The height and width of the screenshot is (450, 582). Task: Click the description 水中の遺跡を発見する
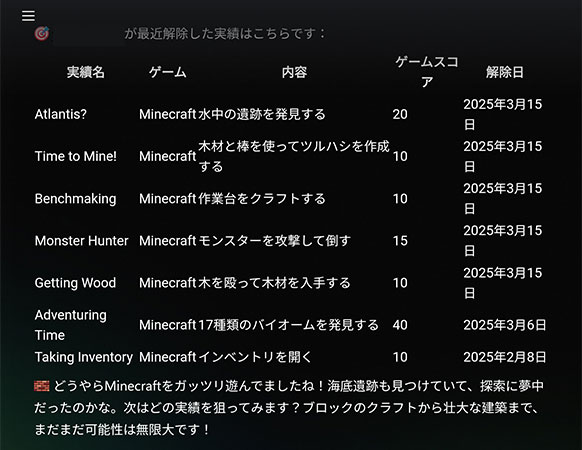click(x=262, y=114)
